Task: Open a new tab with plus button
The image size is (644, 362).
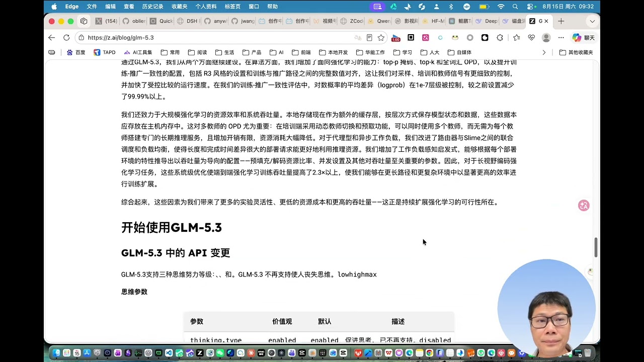Action: point(561,21)
